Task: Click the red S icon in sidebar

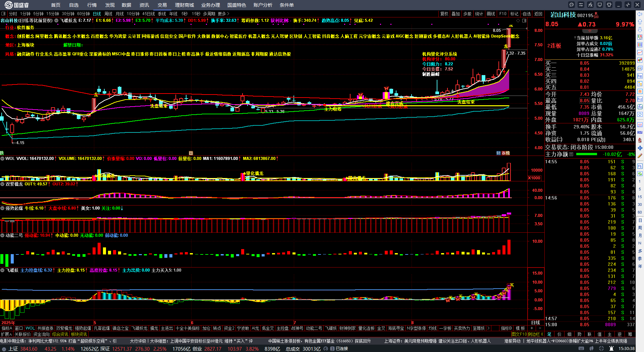Action: (640, 140)
